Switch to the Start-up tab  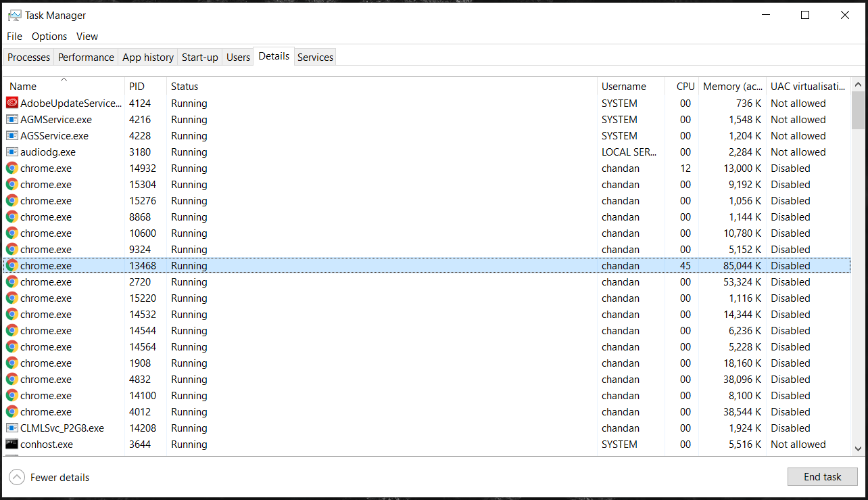click(x=200, y=58)
